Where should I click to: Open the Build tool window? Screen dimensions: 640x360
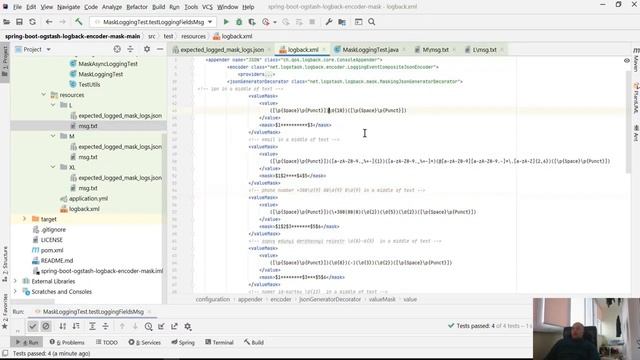pos(254,342)
